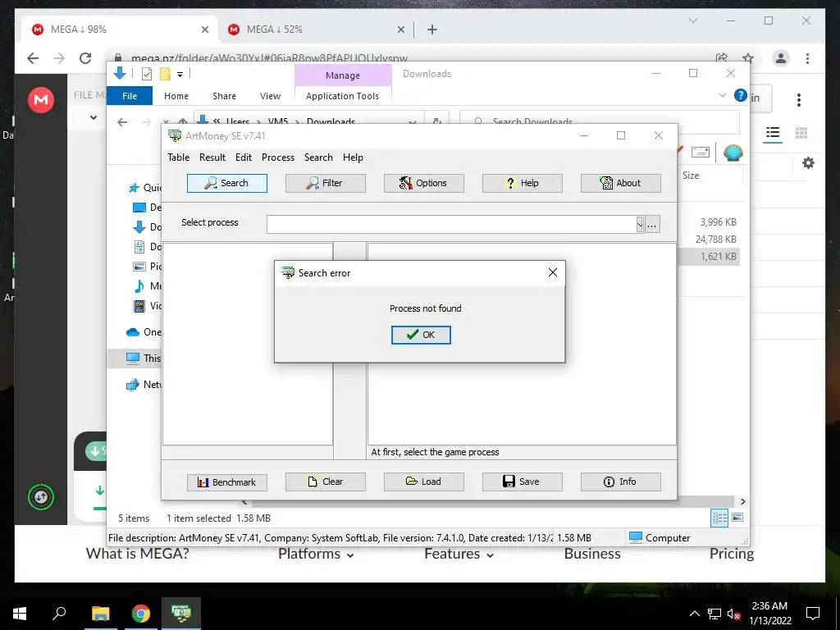Select the 1,621 KB file row
Viewport: 840px width, 630px height.
(718, 257)
